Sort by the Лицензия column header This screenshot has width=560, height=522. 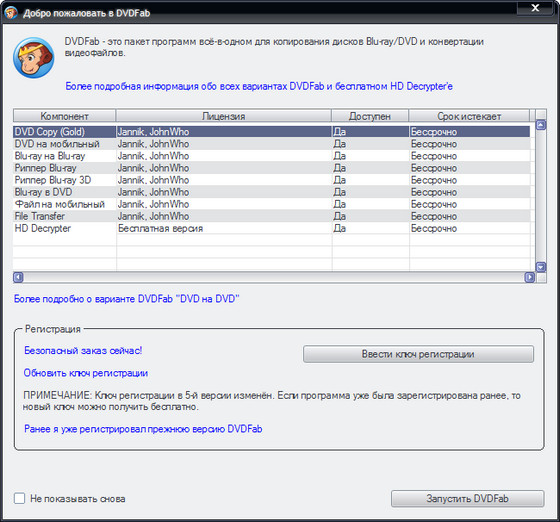(224, 116)
